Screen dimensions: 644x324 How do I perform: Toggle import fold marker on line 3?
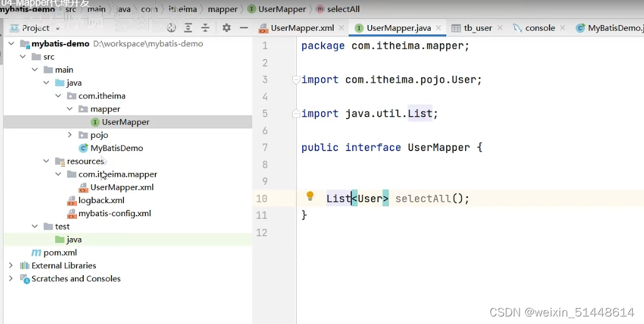tap(296, 80)
